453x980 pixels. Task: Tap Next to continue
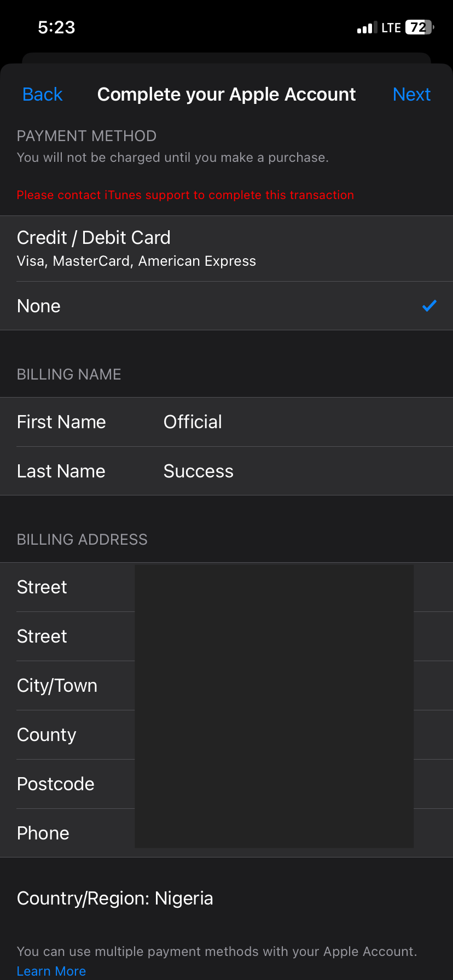click(411, 95)
